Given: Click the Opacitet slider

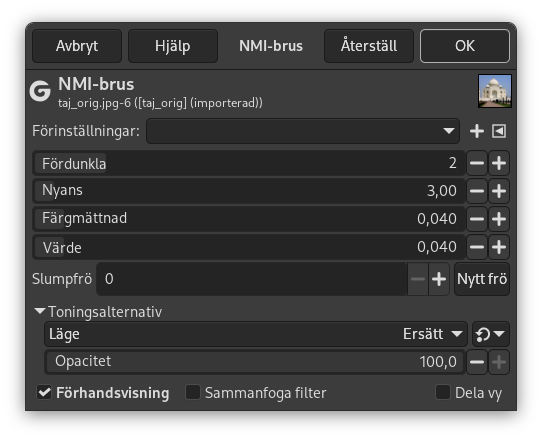Looking at the screenshot, I should click(255, 362).
